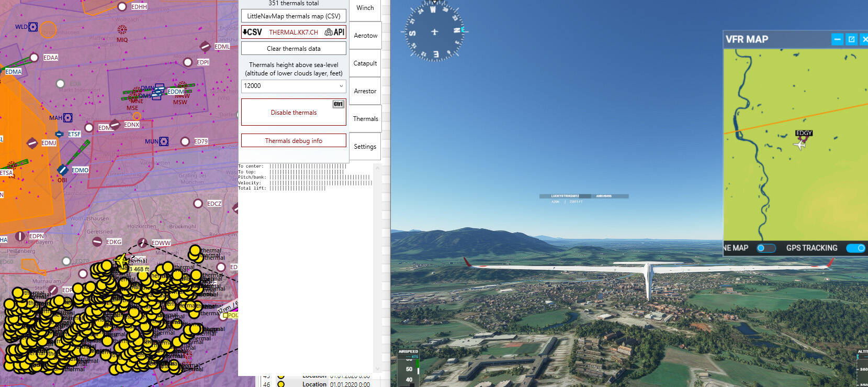Click the aircraft nameplate above the horizon
Image resolution: width=868 pixels, height=387 pixels.
point(584,196)
